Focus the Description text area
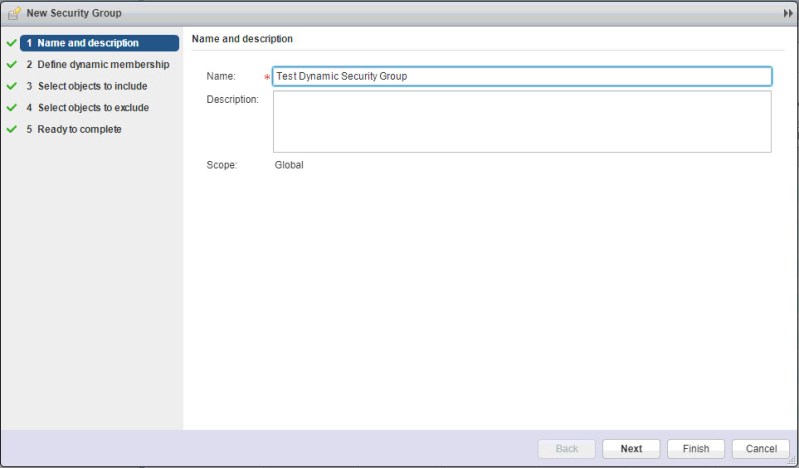The width and height of the screenshot is (799, 468). [x=521, y=122]
